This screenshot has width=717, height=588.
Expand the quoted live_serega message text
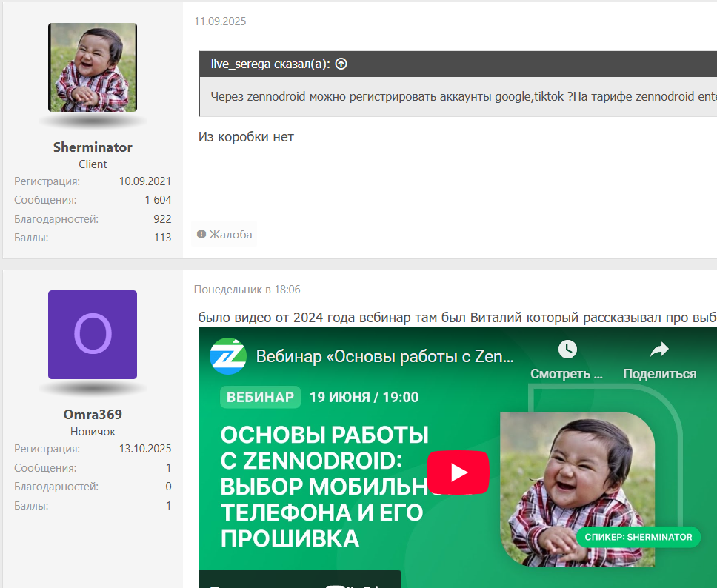click(x=459, y=97)
